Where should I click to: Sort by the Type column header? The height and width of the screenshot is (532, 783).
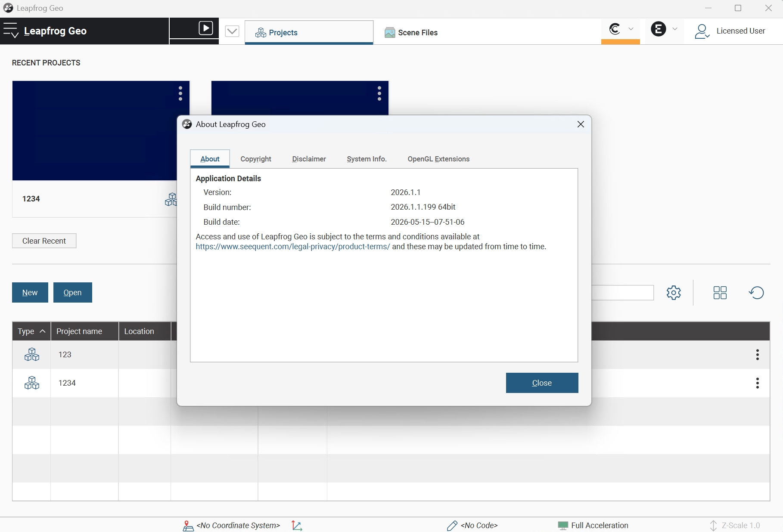pos(31,331)
